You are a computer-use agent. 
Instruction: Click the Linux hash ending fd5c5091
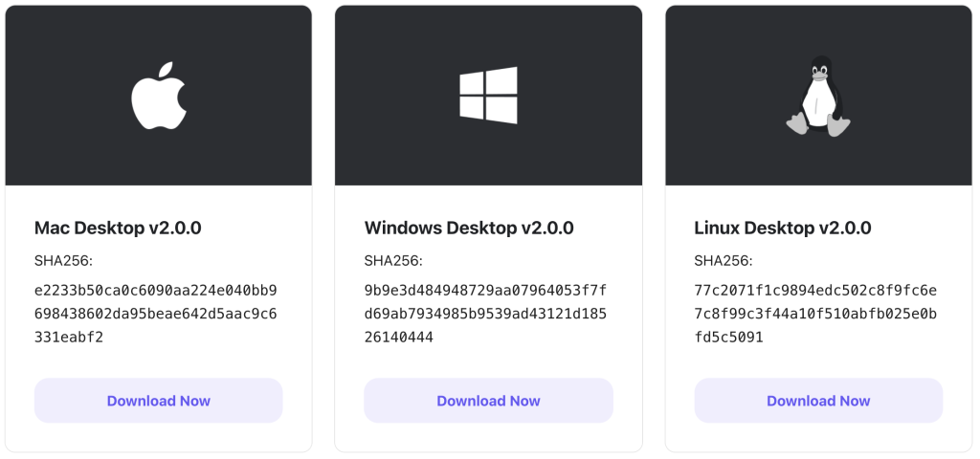coord(728,338)
